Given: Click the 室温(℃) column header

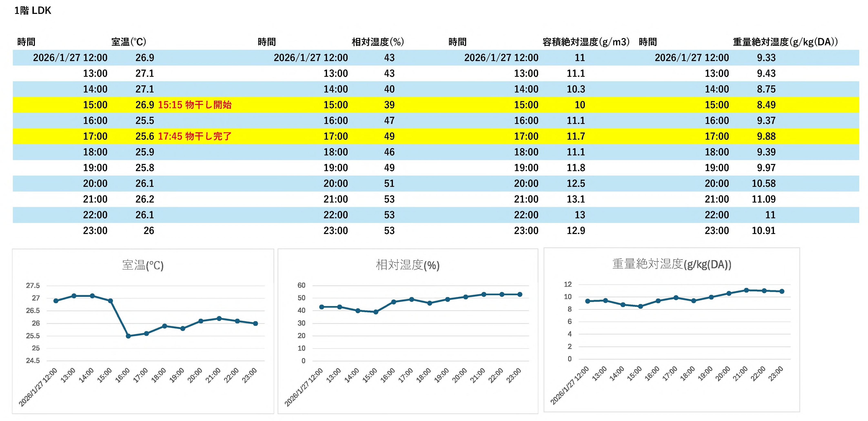Looking at the screenshot, I should [x=129, y=42].
